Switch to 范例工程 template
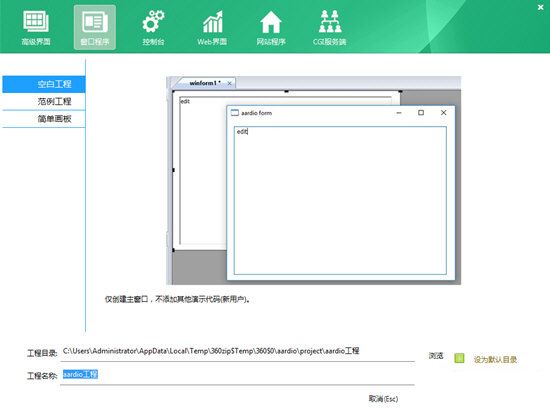This screenshot has width=550, height=408. click(x=44, y=102)
